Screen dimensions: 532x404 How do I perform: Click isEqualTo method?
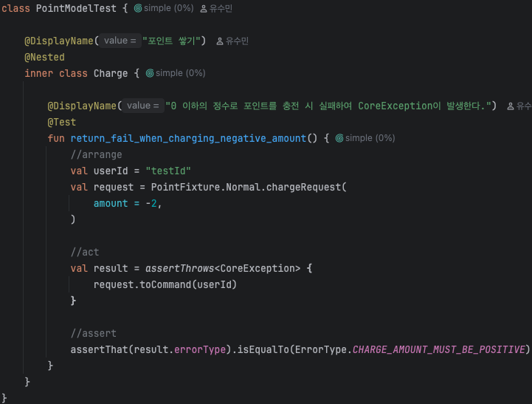pos(263,349)
